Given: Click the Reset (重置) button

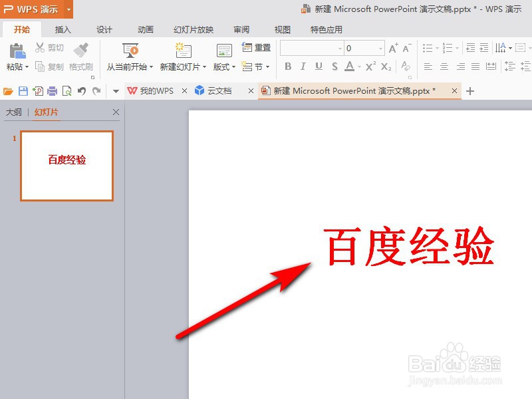Looking at the screenshot, I should 256,47.
